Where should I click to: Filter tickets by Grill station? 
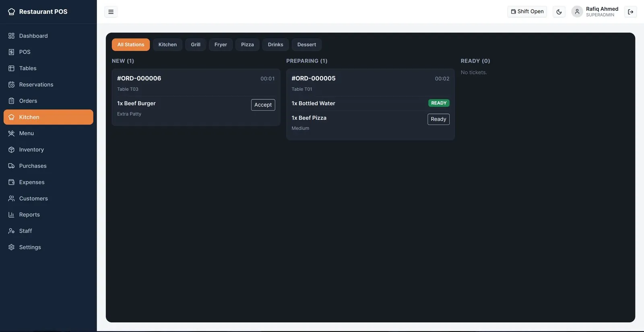(x=196, y=45)
